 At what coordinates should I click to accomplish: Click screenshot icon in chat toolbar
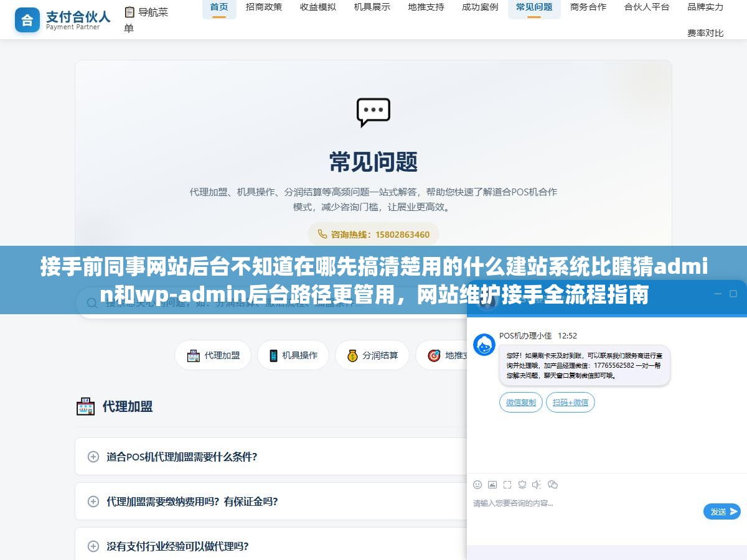click(x=507, y=484)
